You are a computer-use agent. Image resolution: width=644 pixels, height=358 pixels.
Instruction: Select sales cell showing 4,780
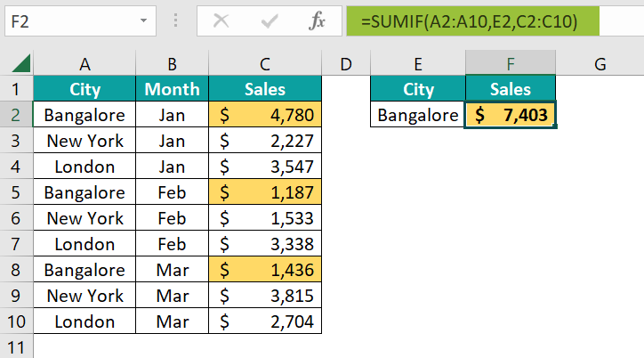pos(265,115)
